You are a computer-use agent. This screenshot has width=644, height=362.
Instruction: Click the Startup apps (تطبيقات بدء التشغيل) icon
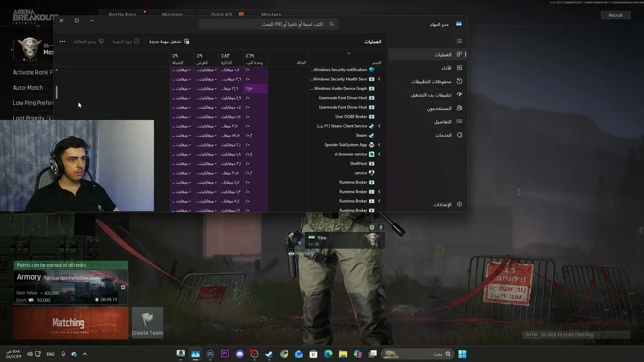point(459,95)
